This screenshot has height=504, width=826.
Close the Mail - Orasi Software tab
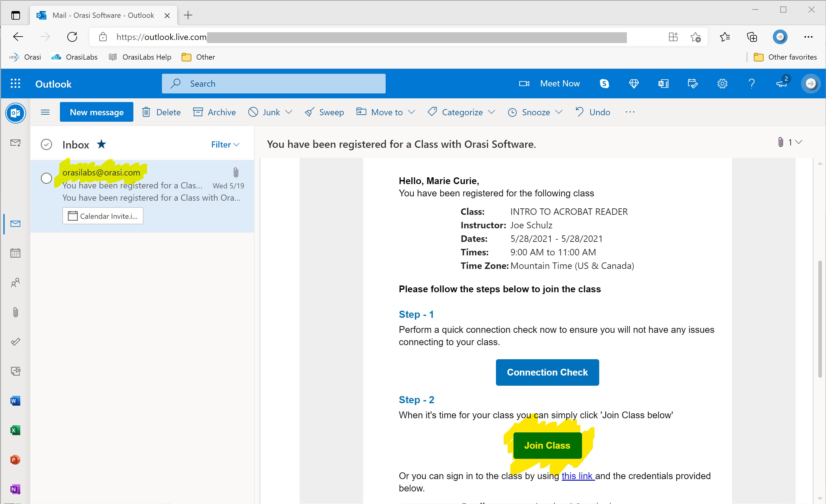pos(167,15)
